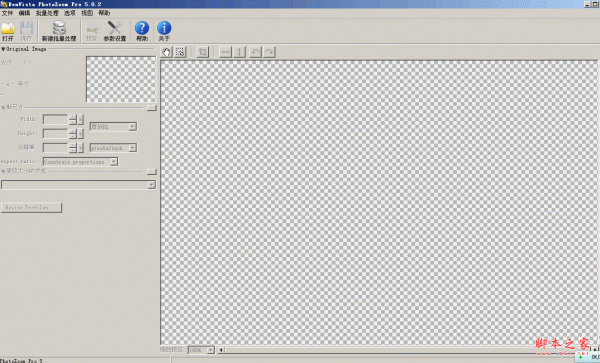Open the 视图 menu
Screen dimensions: 600x363
click(87, 13)
